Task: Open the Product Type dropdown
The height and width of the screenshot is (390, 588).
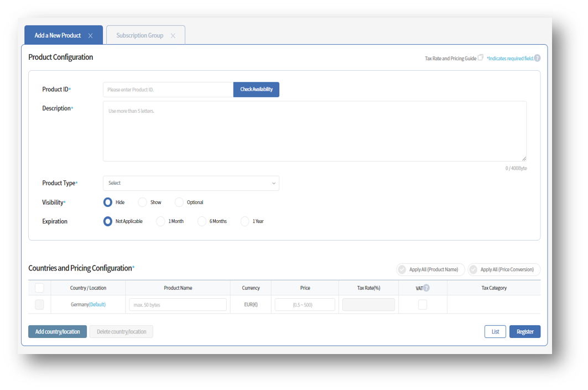Action: pyautogui.click(x=191, y=183)
